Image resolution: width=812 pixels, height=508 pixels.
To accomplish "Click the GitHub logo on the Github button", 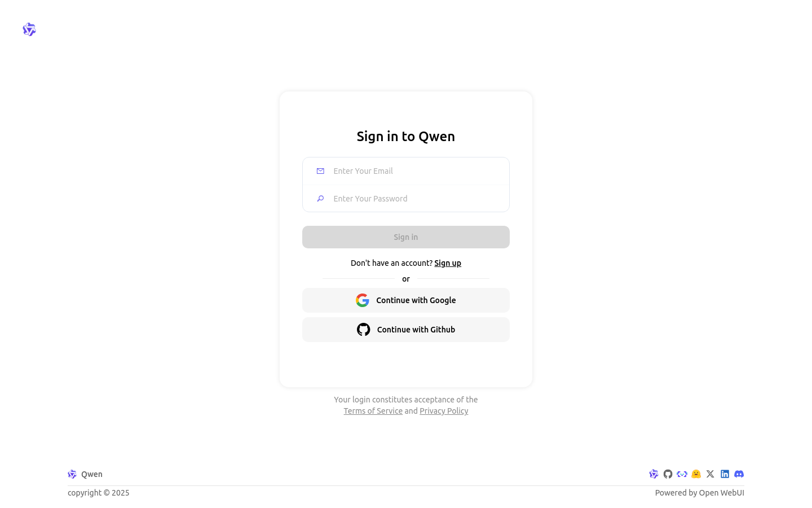I will pyautogui.click(x=363, y=329).
